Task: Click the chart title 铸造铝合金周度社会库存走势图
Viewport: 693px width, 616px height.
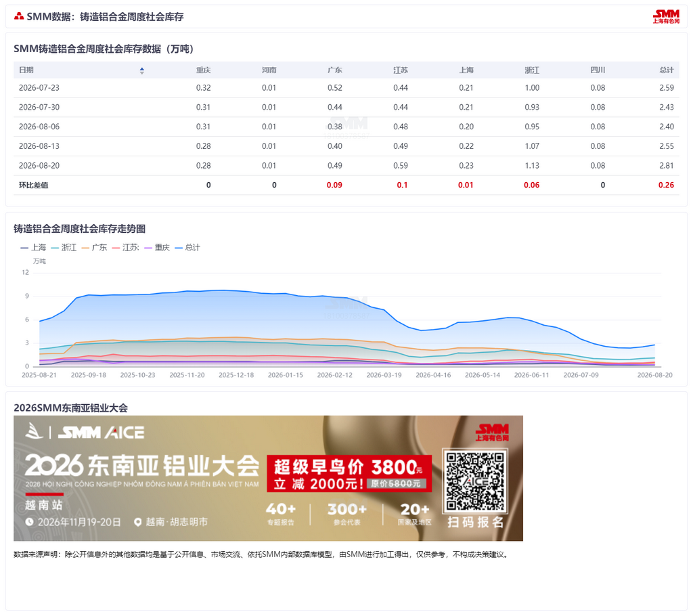Action: (x=80, y=229)
